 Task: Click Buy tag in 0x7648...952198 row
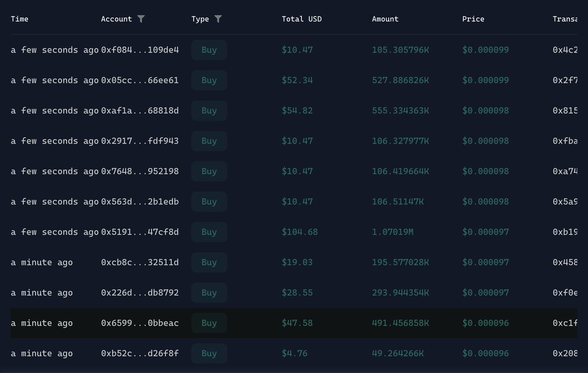point(209,172)
